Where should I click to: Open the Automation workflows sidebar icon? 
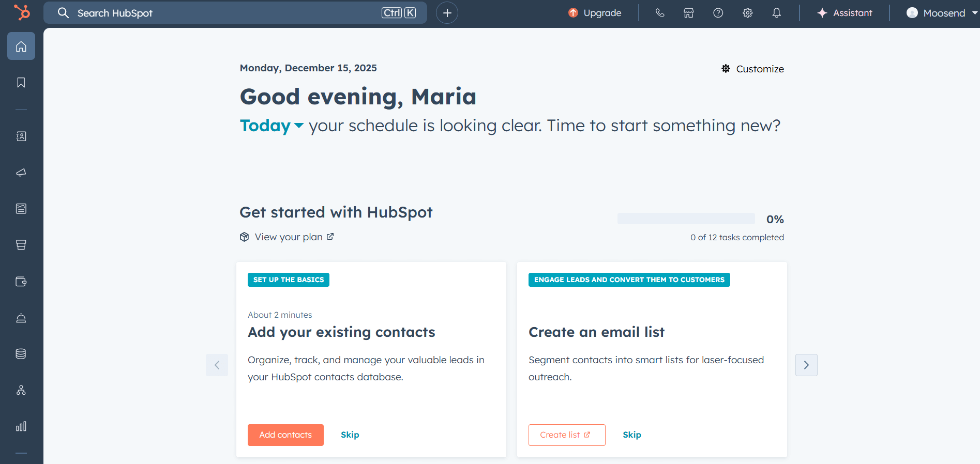click(x=21, y=390)
